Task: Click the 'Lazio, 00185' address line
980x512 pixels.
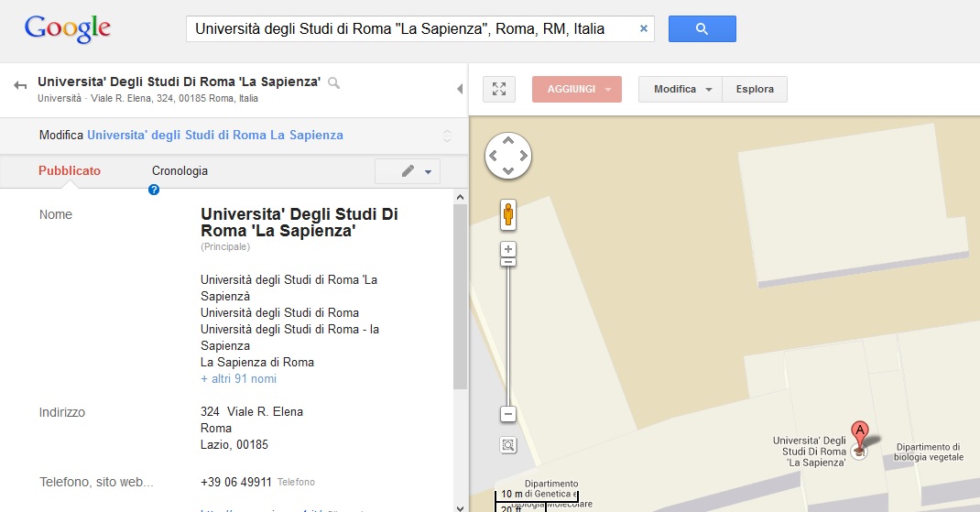Action: tap(234, 445)
